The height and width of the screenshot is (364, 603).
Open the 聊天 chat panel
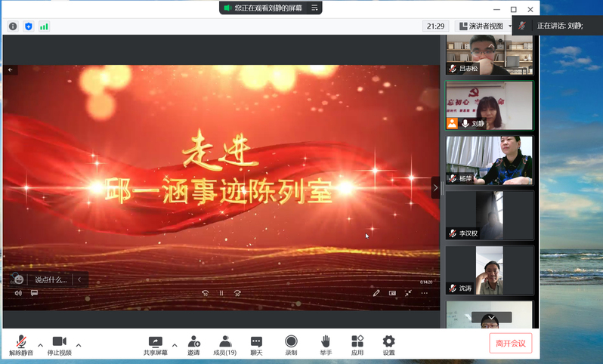point(256,341)
